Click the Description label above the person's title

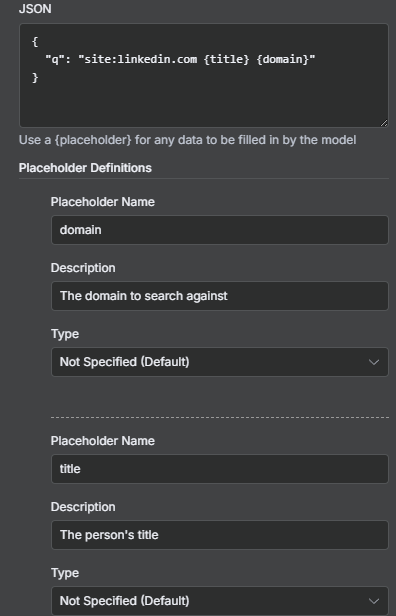83,506
